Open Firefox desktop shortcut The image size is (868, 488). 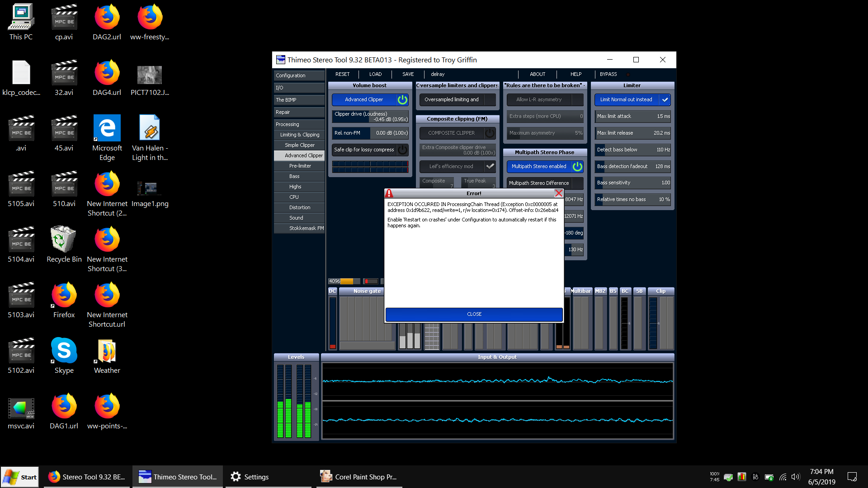(64, 300)
